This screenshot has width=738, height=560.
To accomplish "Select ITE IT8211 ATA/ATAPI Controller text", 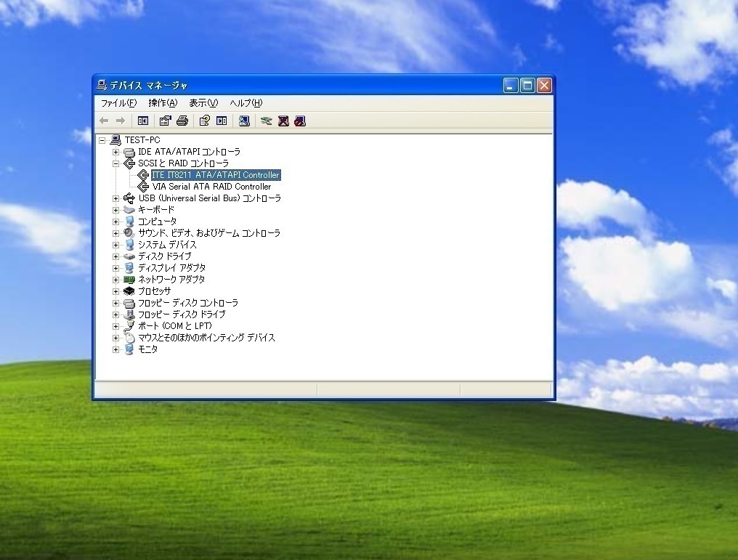I will point(216,175).
